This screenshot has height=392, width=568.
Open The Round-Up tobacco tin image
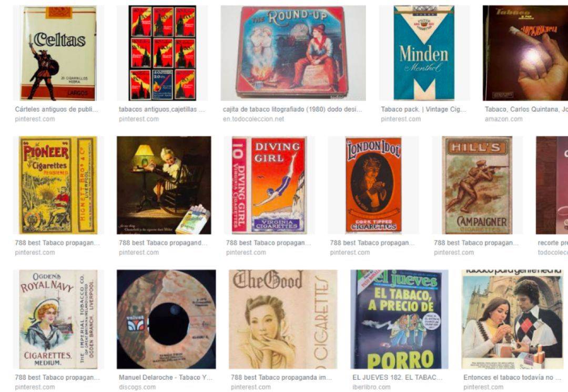tap(293, 53)
